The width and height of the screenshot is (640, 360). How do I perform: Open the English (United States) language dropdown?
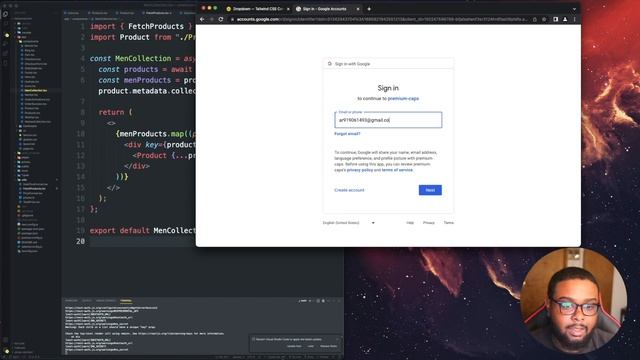point(349,223)
